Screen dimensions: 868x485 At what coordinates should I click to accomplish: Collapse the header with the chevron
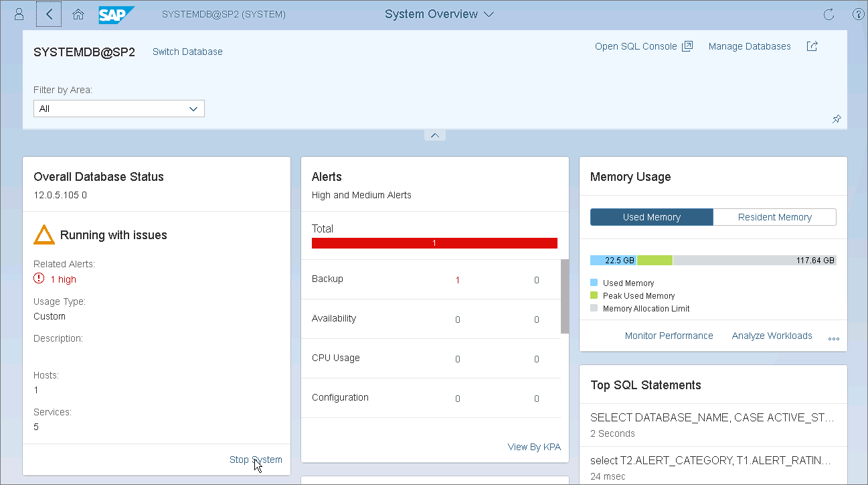pyautogui.click(x=434, y=135)
